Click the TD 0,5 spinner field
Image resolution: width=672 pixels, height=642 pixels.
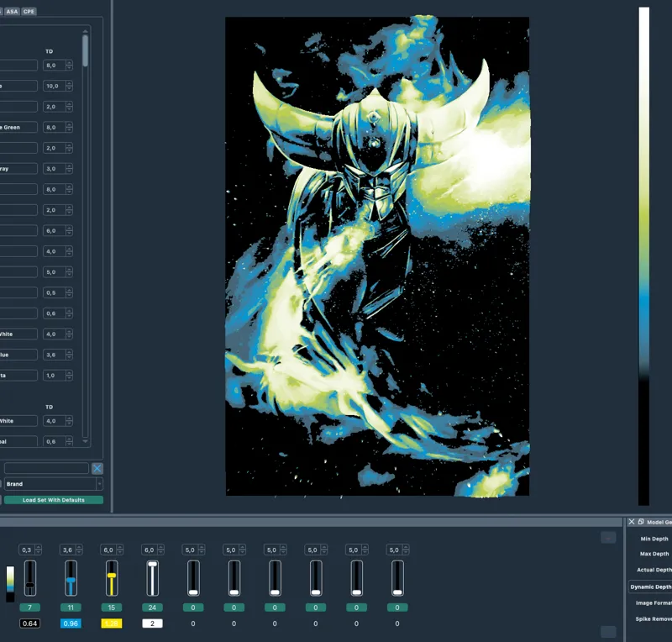[x=57, y=292]
